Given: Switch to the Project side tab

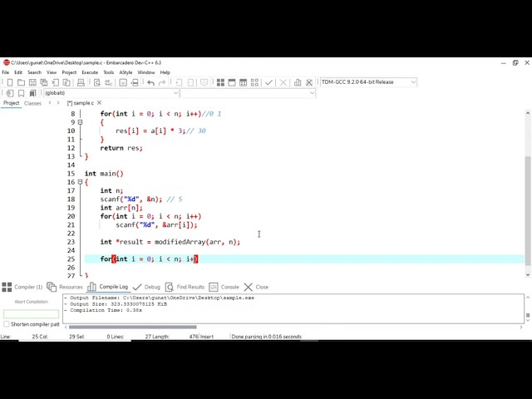Looking at the screenshot, I should point(11,103).
